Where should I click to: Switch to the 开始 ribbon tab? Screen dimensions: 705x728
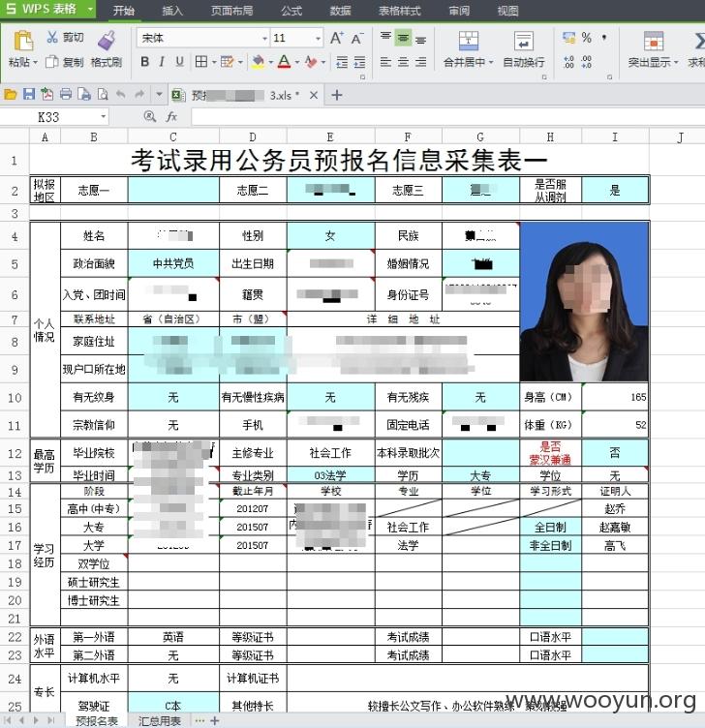(124, 11)
